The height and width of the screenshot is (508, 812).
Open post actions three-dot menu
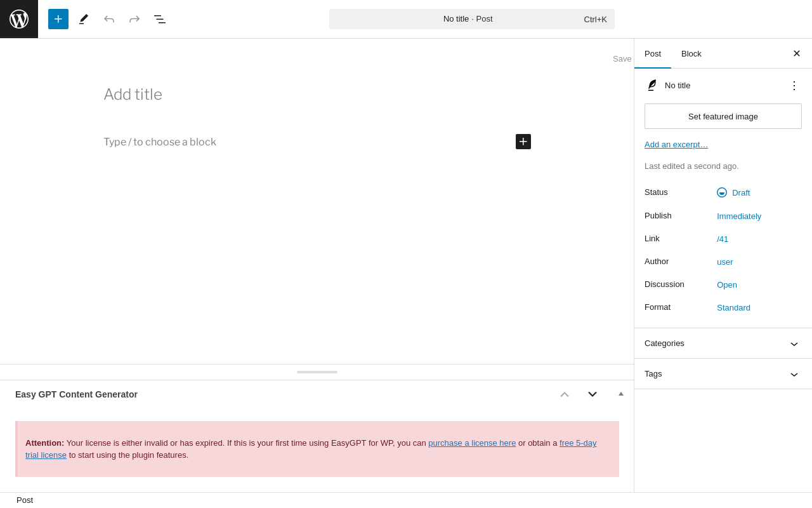[794, 86]
